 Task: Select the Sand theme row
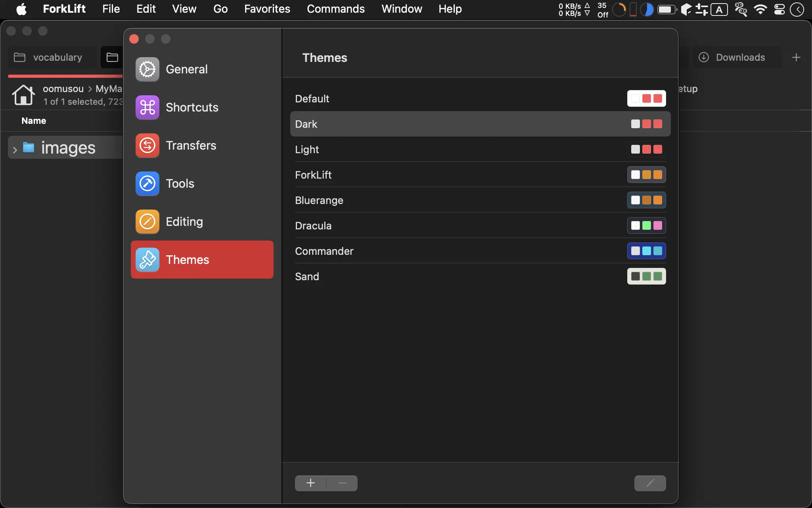pos(480,276)
